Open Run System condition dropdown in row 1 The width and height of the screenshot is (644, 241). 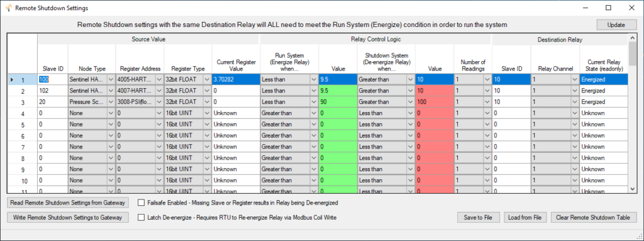pos(313,79)
